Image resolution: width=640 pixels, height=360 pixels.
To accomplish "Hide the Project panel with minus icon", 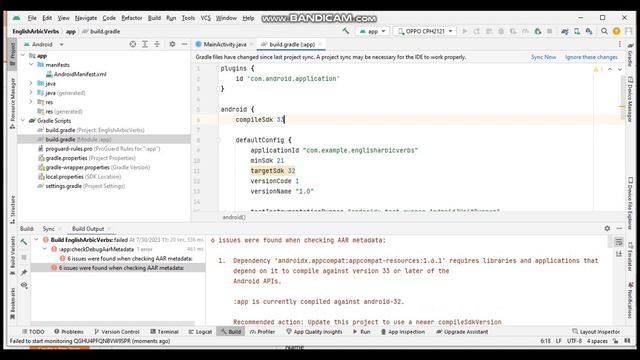I will [184, 44].
